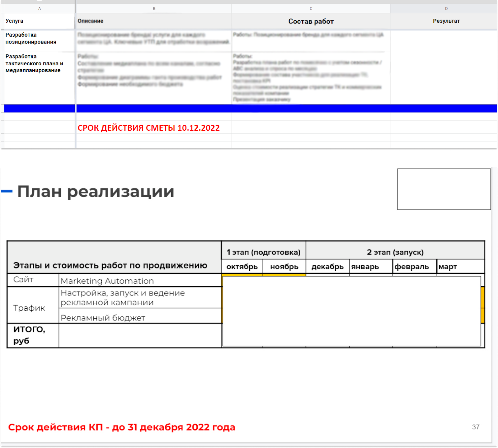Viewport: 498px width, 448px height.
Task: Click the Состав работ header cell
Action: point(311,21)
